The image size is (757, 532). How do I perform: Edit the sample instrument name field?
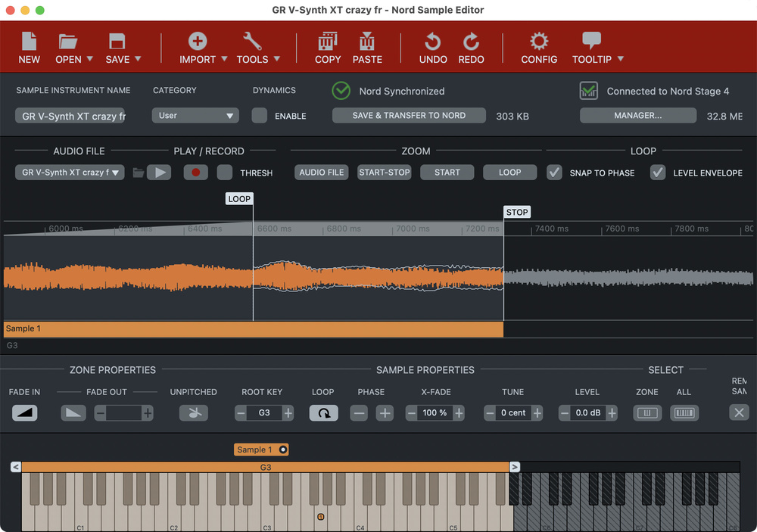(70, 116)
